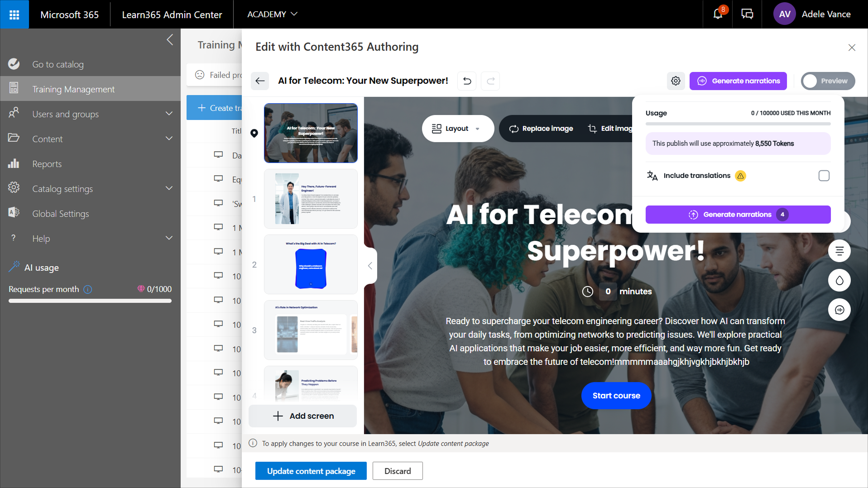868x488 pixels.
Task: Click the back arrow beside course title
Action: (260, 81)
